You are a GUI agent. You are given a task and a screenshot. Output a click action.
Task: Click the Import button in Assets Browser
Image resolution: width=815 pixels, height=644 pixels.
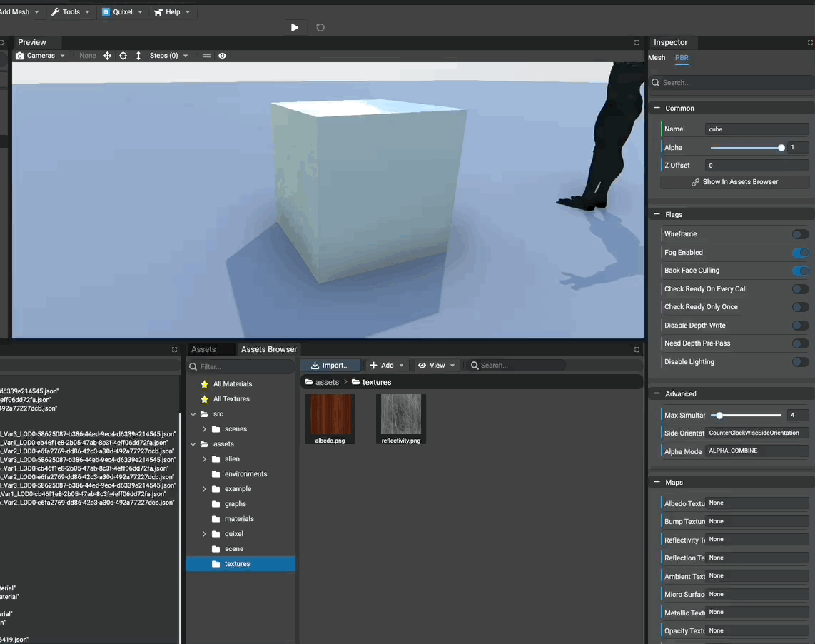[x=330, y=365]
